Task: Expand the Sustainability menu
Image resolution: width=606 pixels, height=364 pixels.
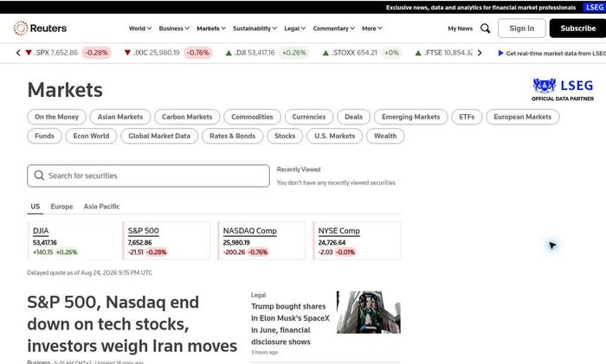Action: pos(255,29)
